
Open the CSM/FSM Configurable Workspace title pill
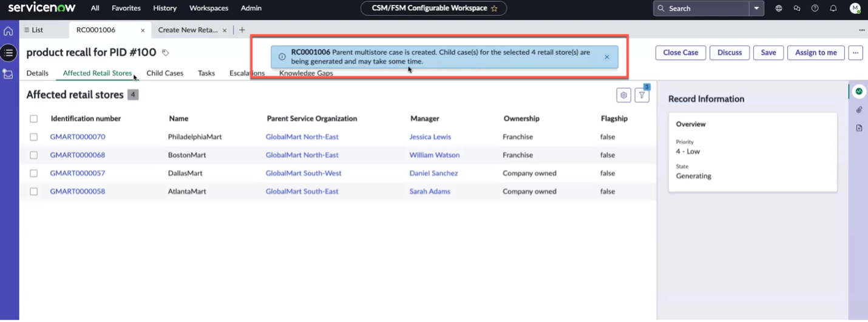[433, 8]
